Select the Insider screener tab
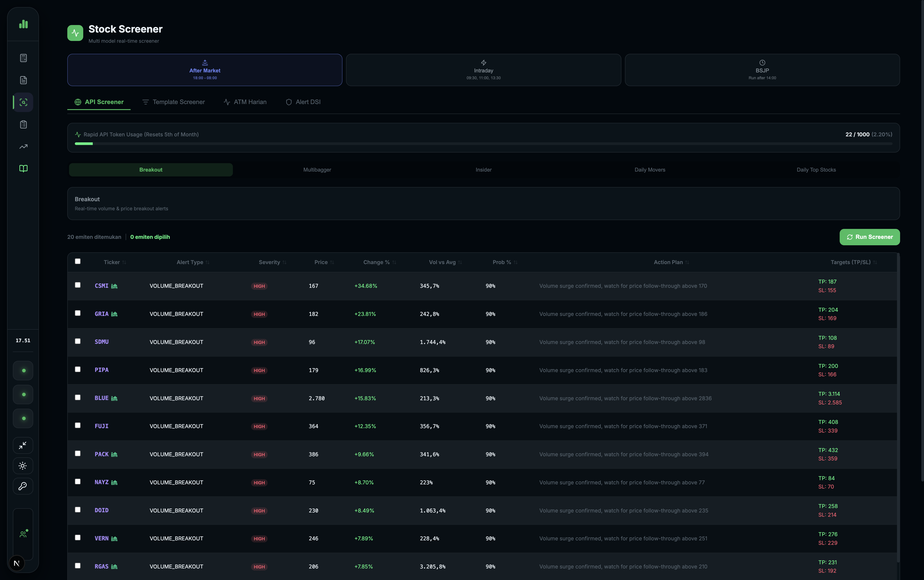The height and width of the screenshot is (580, 924). 484,170
